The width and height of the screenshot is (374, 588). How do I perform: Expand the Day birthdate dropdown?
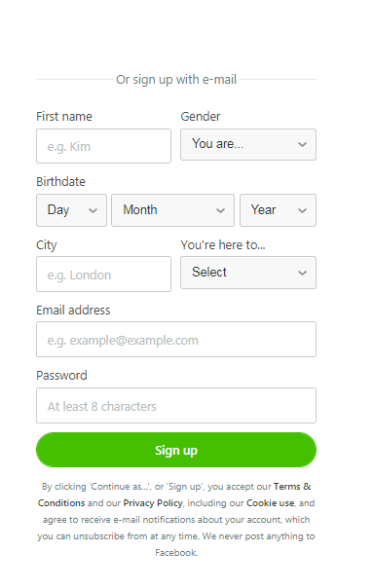[71, 210]
